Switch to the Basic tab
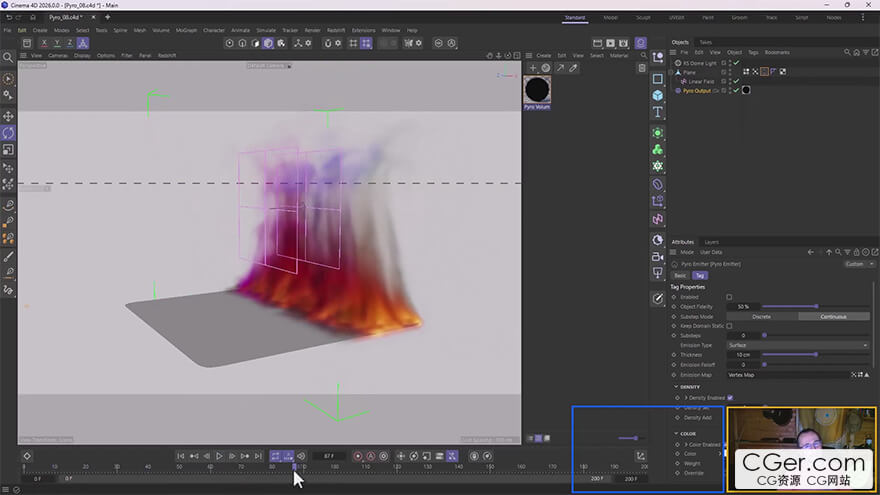Image resolution: width=880 pixels, height=495 pixels. pos(680,275)
